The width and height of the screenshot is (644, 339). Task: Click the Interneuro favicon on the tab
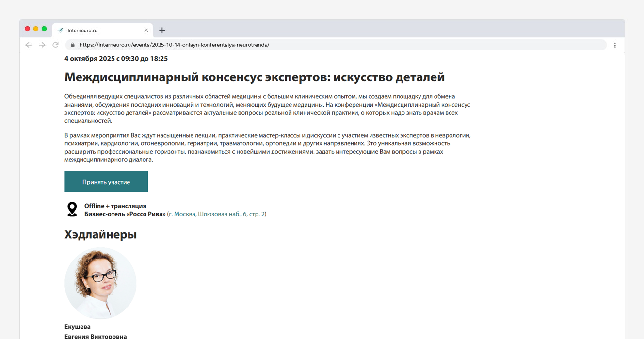click(x=60, y=30)
